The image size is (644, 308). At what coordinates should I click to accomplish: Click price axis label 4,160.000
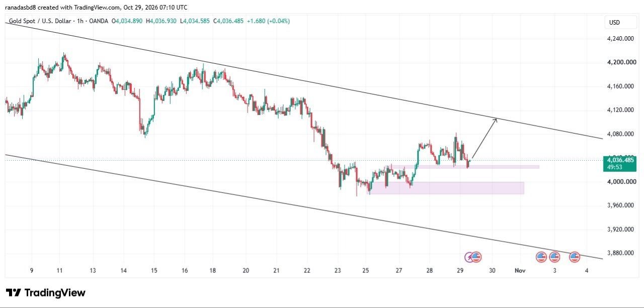621,86
